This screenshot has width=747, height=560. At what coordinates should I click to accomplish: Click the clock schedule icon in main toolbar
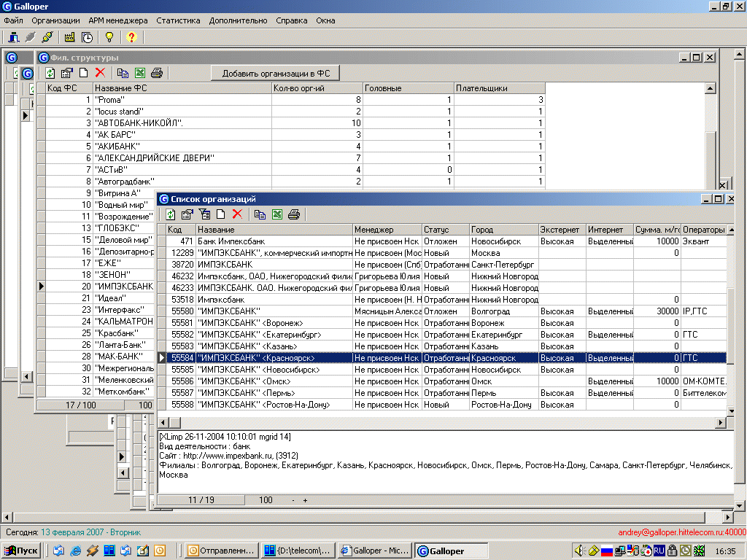pyautogui.click(x=88, y=36)
